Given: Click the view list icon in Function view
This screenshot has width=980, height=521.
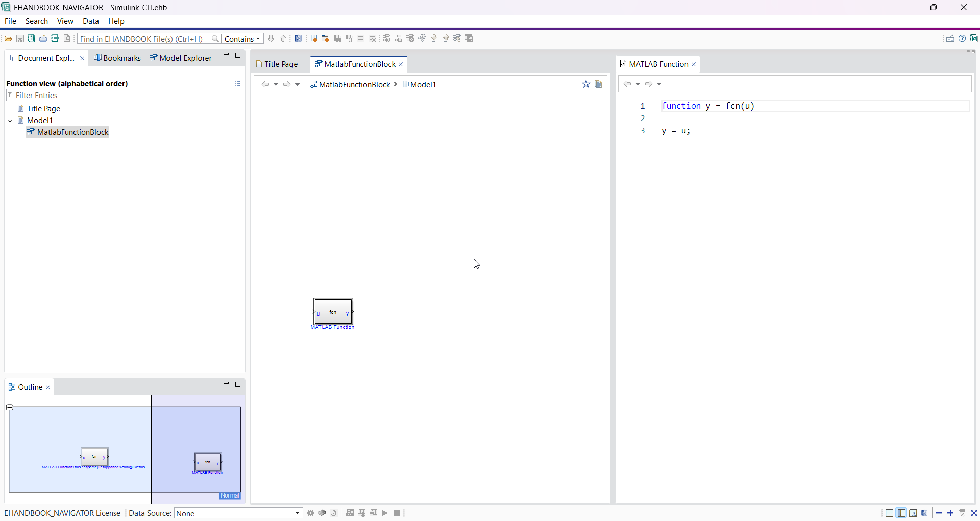Looking at the screenshot, I should point(237,84).
